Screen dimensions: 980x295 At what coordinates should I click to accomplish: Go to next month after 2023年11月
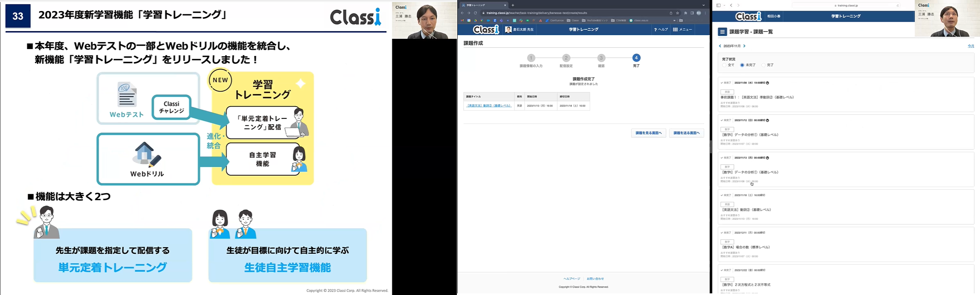744,46
